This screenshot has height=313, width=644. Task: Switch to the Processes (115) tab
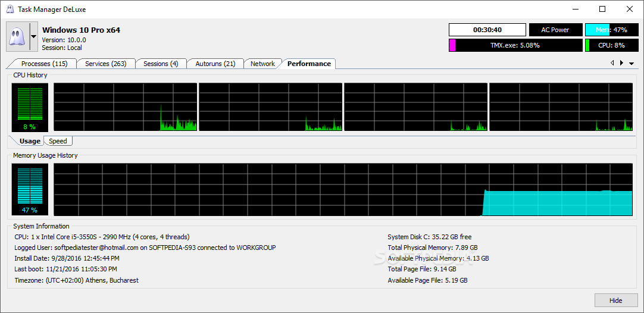(x=44, y=64)
